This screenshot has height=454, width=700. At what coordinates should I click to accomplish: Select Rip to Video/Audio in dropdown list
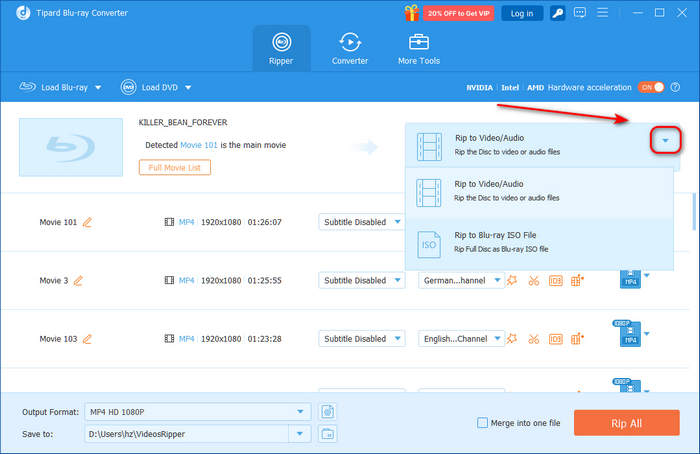click(539, 192)
